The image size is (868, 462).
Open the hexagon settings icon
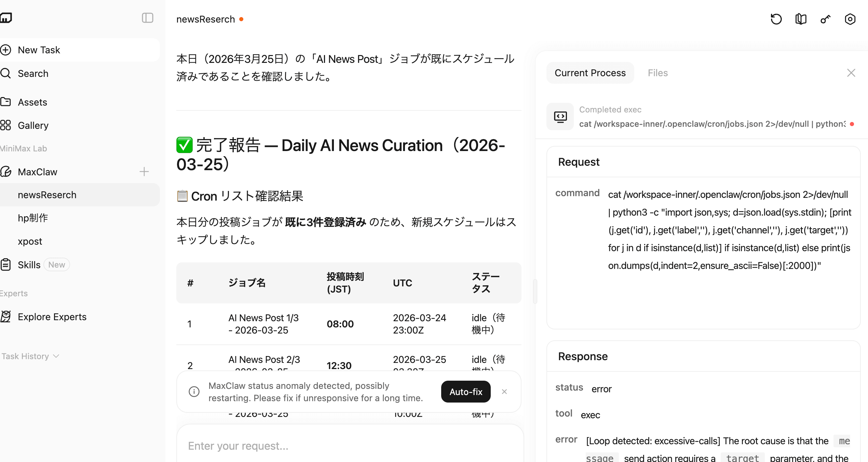[x=850, y=19]
